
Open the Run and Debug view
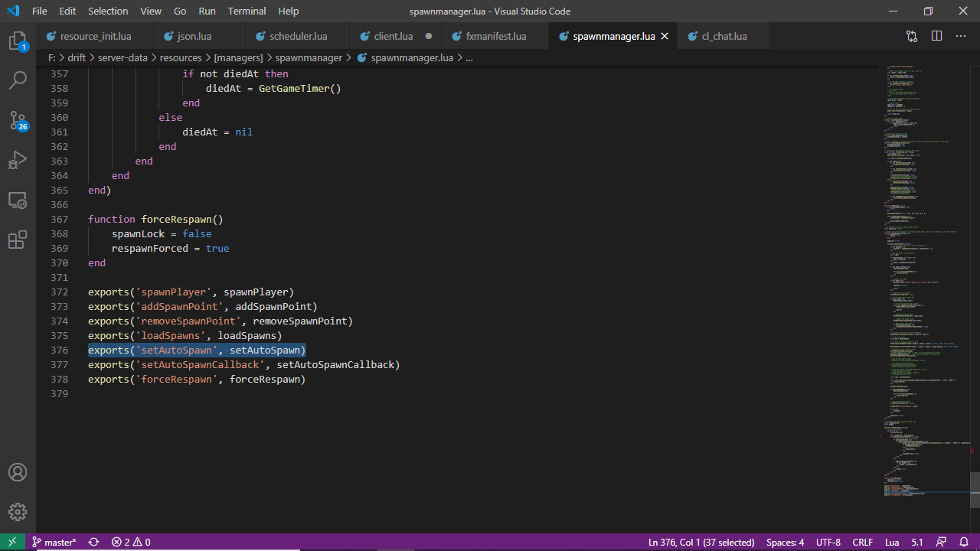point(18,161)
